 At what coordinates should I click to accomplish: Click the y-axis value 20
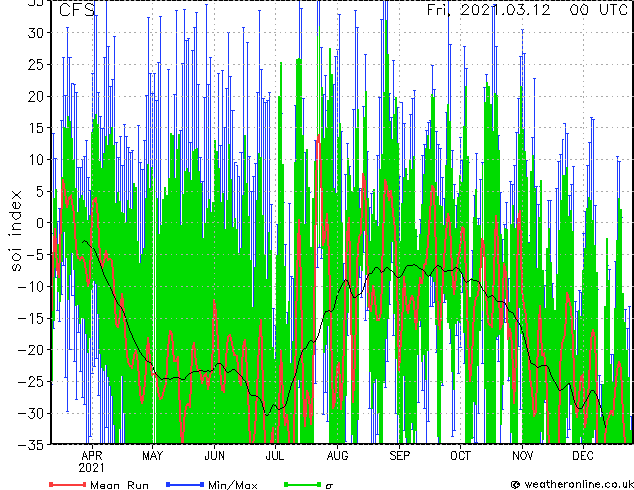pos(36,96)
